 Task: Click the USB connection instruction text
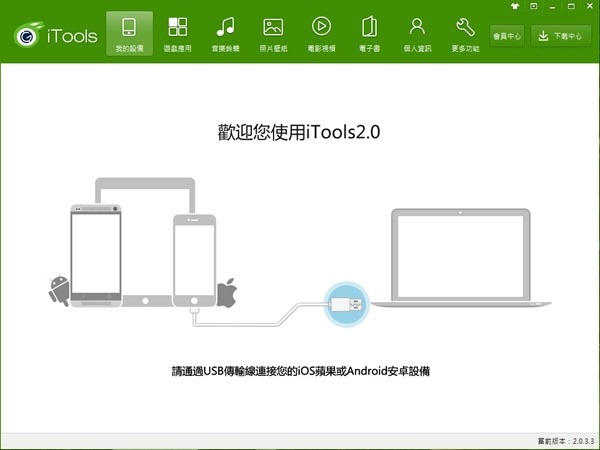coord(300,371)
